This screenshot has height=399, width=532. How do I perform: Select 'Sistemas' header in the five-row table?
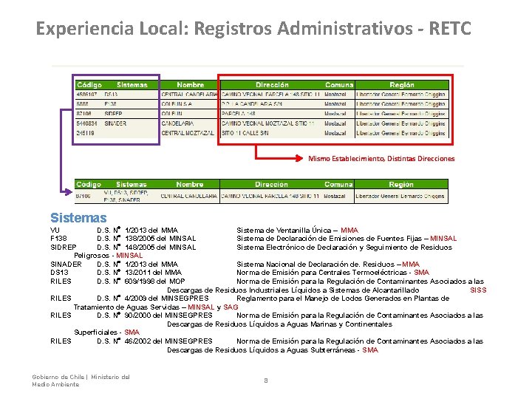click(x=132, y=85)
